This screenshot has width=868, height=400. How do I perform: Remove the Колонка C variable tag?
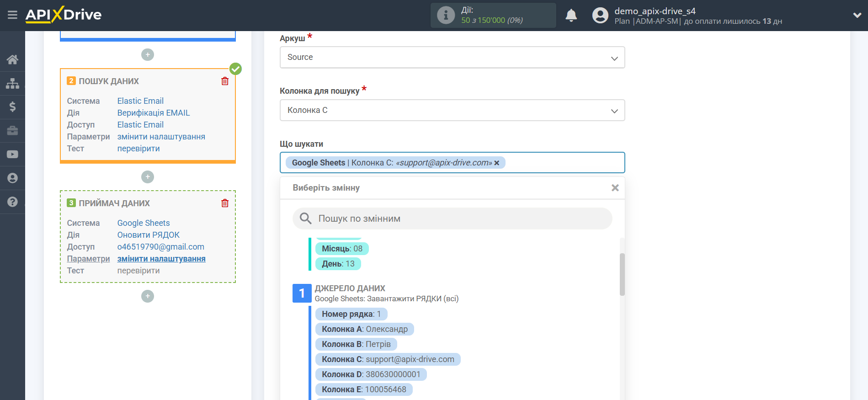click(x=497, y=163)
